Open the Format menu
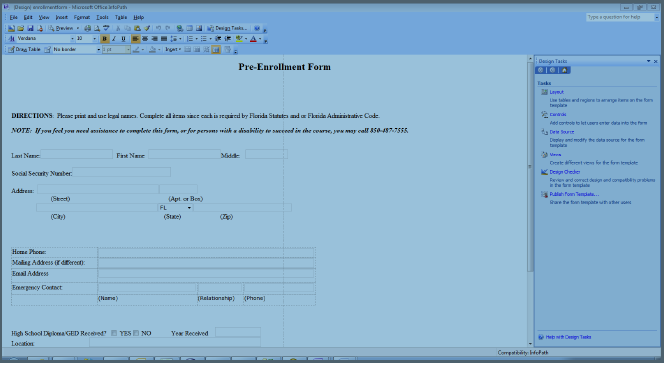This screenshot has width=667, height=368. [82, 17]
